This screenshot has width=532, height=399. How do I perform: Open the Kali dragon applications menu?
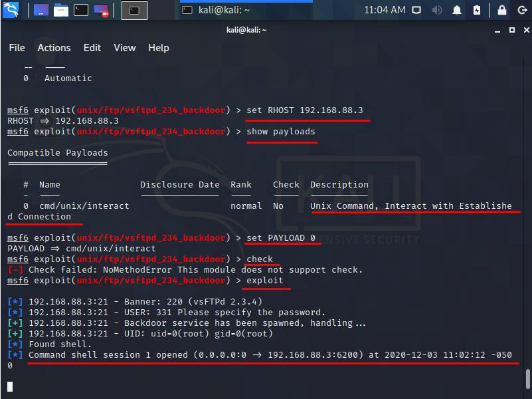(x=11, y=10)
